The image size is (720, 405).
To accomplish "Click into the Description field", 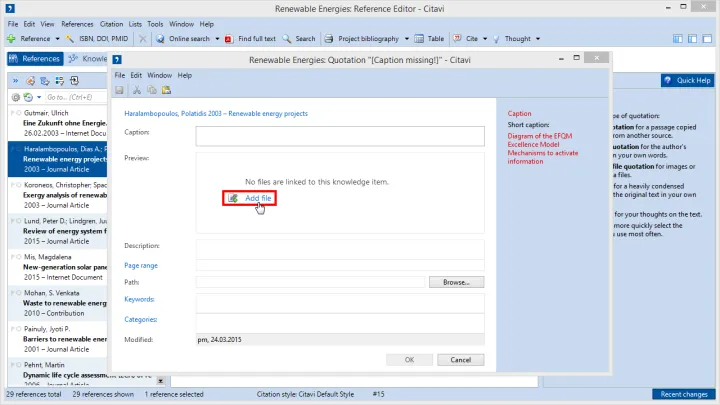I will 340,249.
